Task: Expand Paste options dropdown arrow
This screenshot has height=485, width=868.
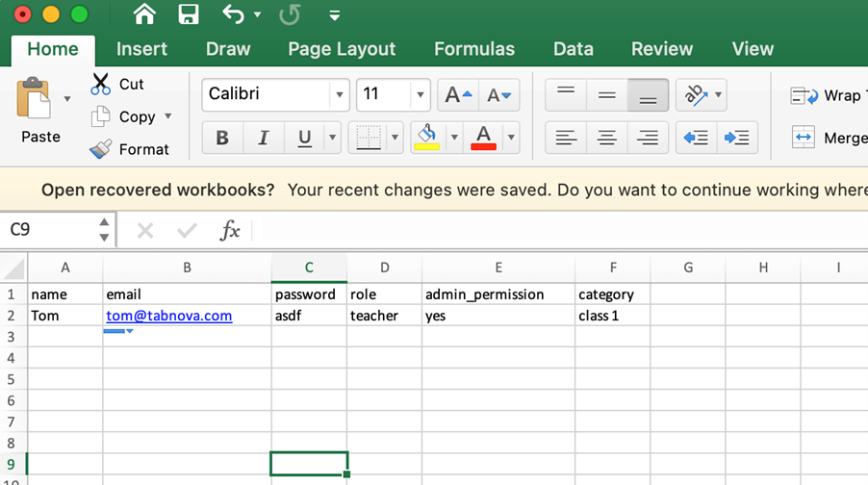Action: (x=67, y=99)
